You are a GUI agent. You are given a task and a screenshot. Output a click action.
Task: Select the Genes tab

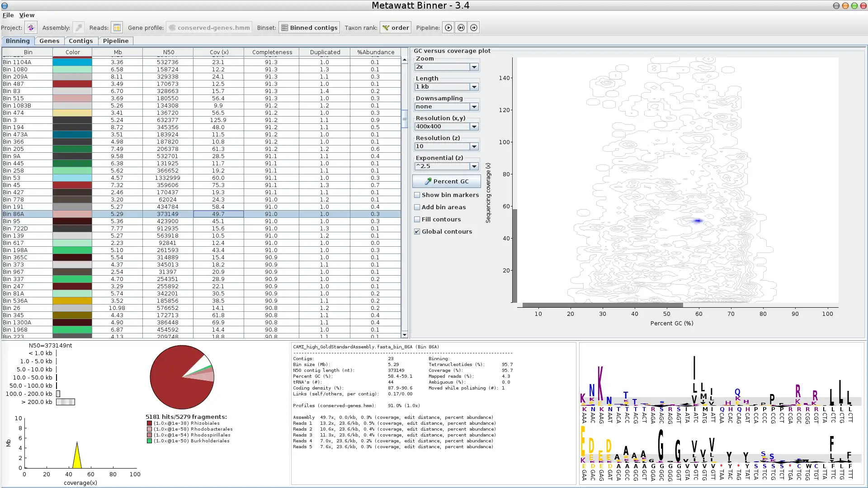click(x=49, y=41)
